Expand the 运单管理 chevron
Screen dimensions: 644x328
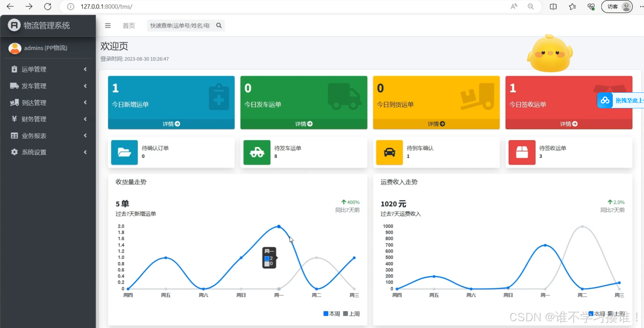click(85, 69)
